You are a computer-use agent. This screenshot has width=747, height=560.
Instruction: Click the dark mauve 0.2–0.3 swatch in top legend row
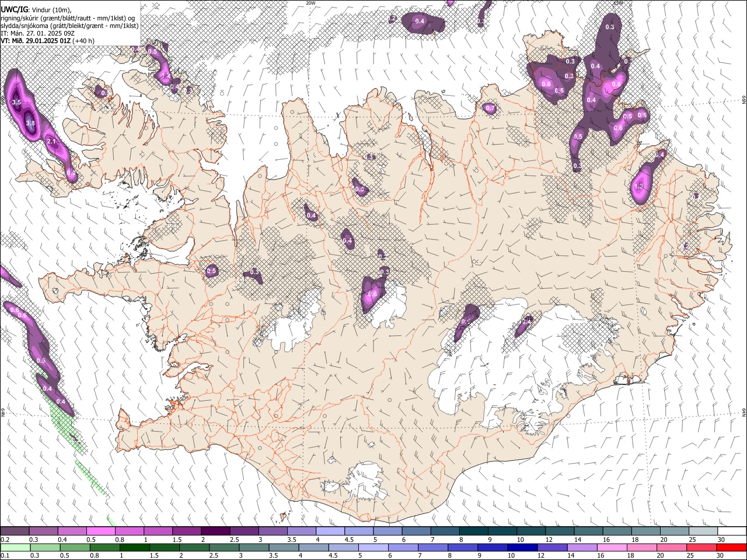click(15, 531)
